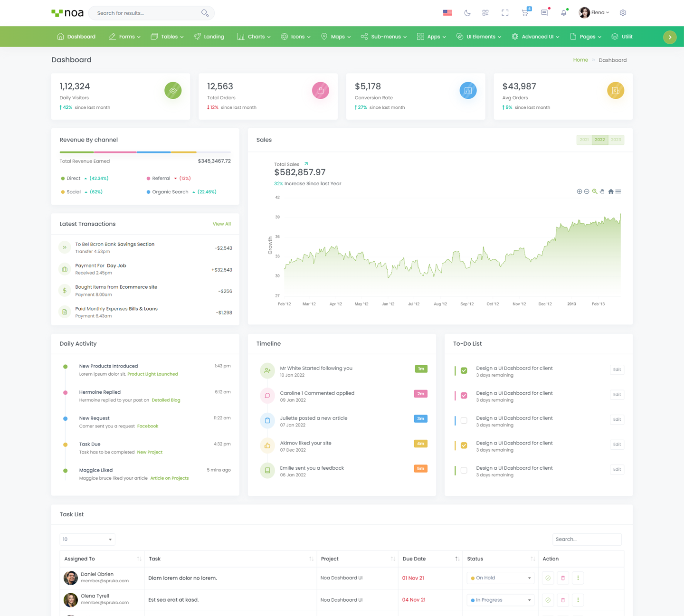This screenshot has height=616, width=684.
Task: Expand On Hold status dropdown
Action: (501, 578)
